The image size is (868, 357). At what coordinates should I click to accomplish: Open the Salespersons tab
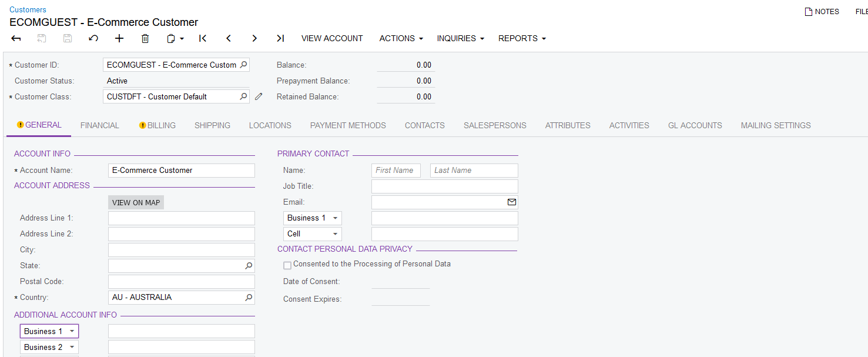[495, 125]
